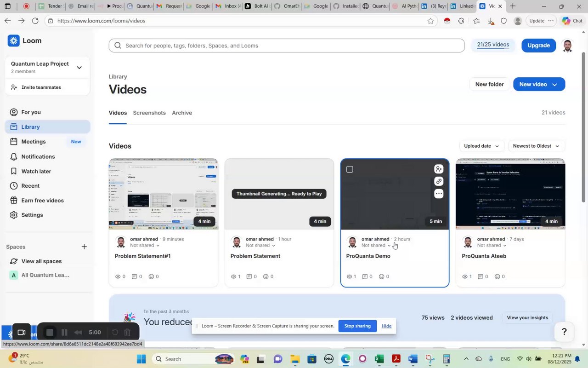Click the Upgrade button
The height and width of the screenshot is (368, 588).
(x=538, y=46)
